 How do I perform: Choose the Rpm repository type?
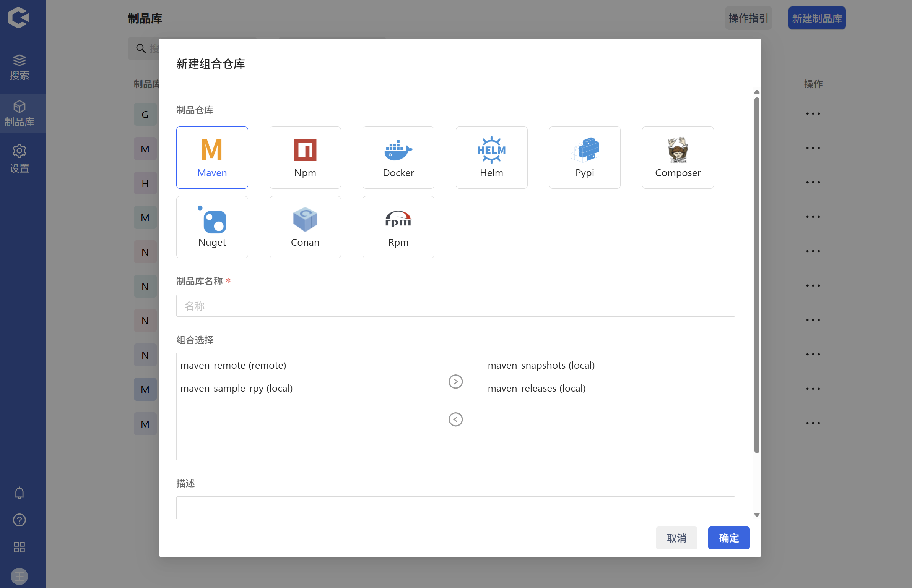pos(398,227)
